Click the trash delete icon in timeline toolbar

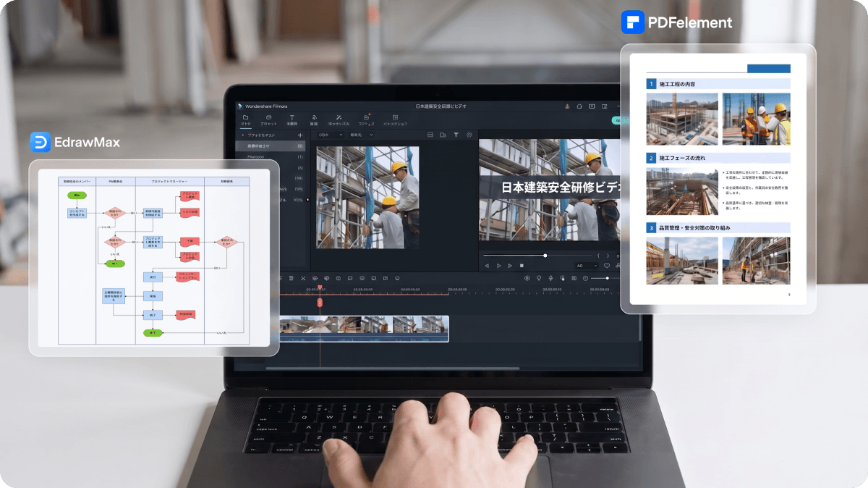(x=292, y=278)
